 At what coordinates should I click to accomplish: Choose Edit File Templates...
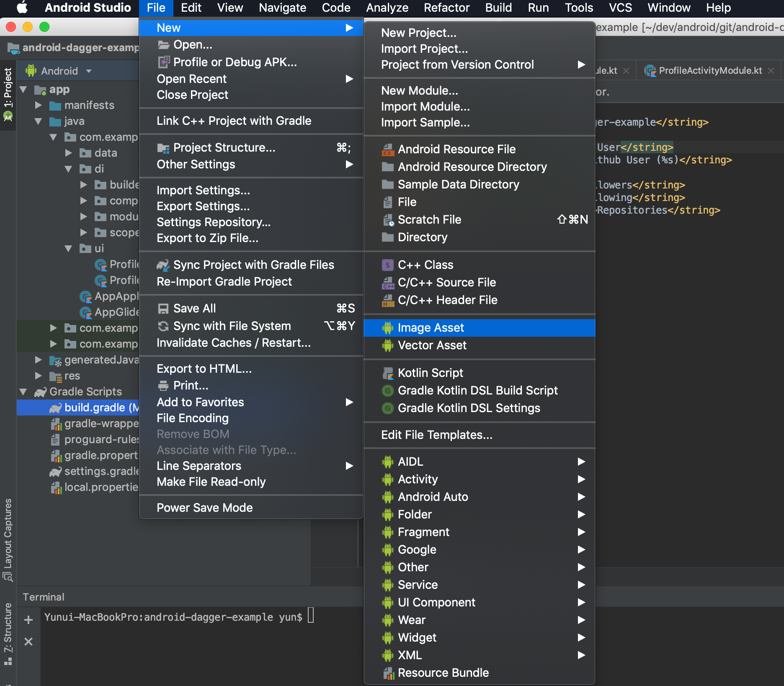pyautogui.click(x=480, y=435)
